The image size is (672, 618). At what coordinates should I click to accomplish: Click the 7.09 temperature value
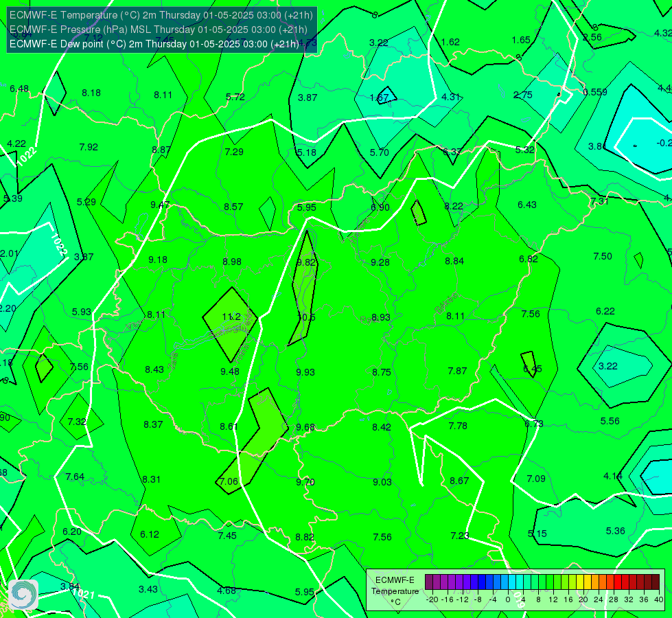point(536,479)
